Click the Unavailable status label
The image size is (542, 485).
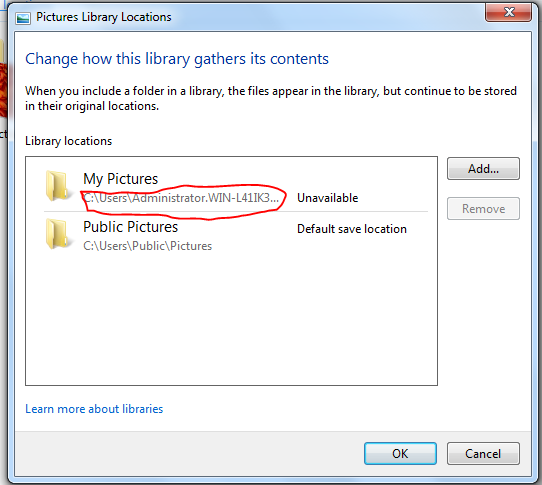click(327, 198)
